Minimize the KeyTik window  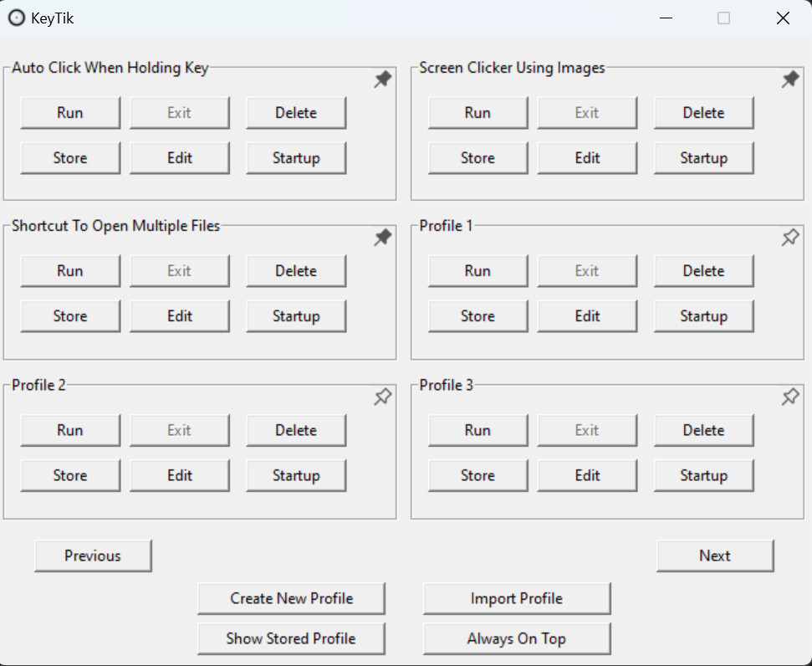(x=666, y=18)
